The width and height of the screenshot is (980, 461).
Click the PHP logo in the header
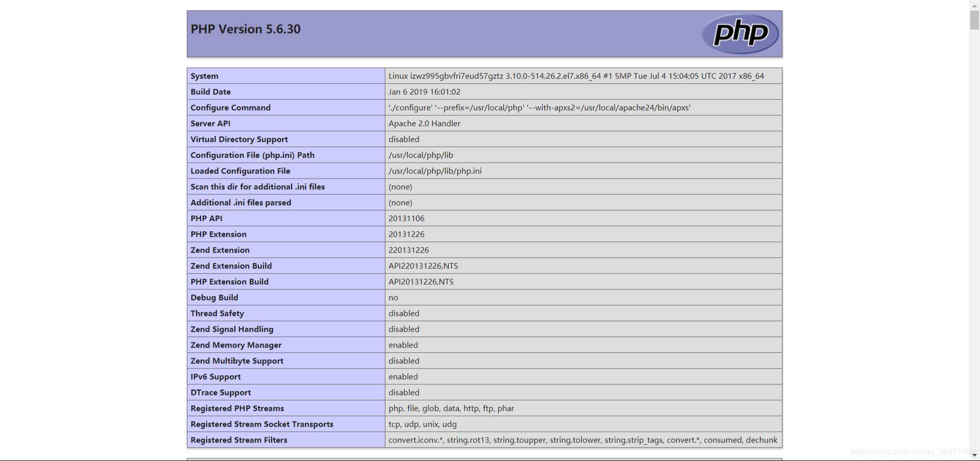click(740, 34)
